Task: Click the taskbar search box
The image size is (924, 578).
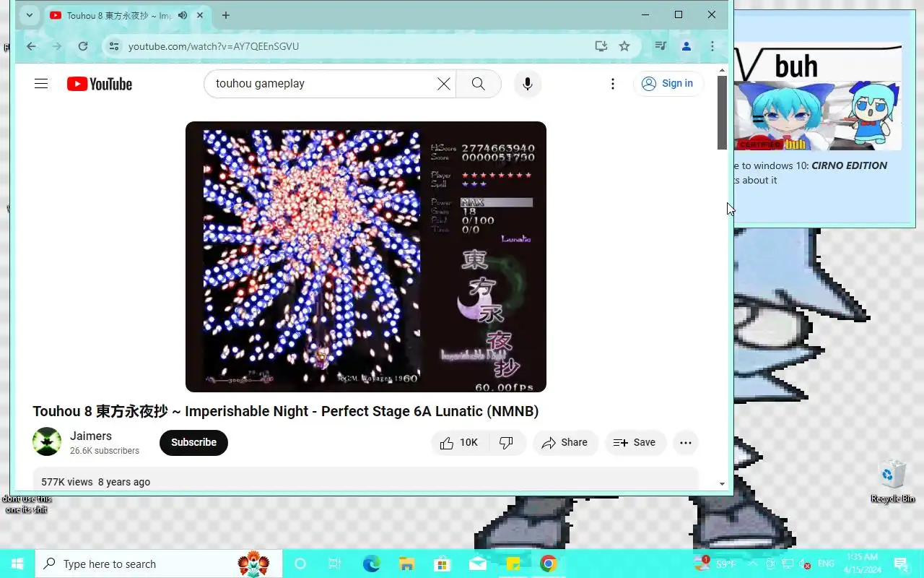Action: [x=158, y=564]
